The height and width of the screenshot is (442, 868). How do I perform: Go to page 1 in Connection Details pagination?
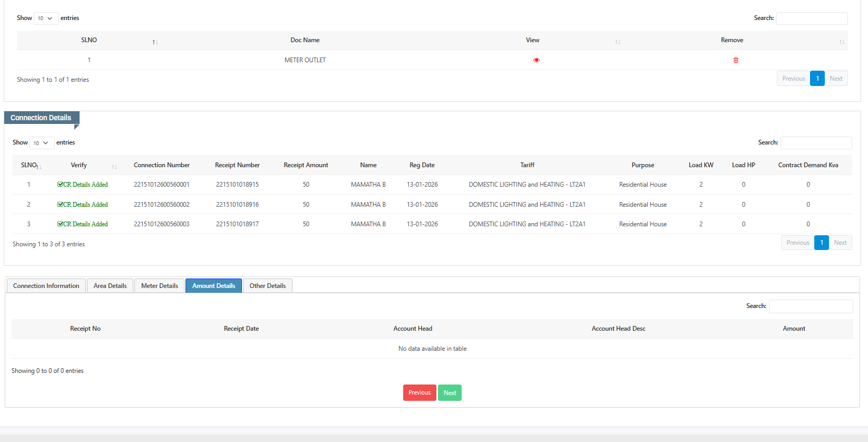pyautogui.click(x=821, y=243)
